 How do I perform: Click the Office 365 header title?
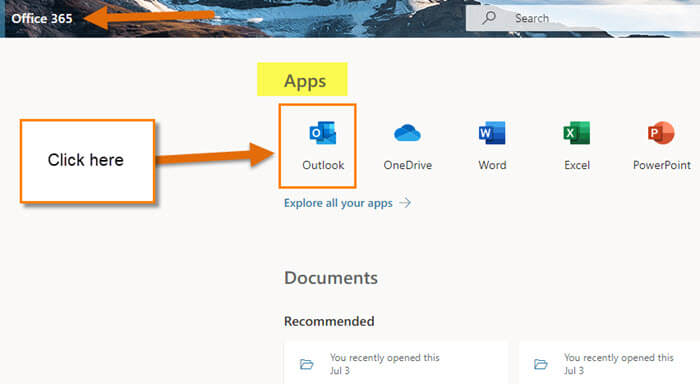tap(42, 18)
